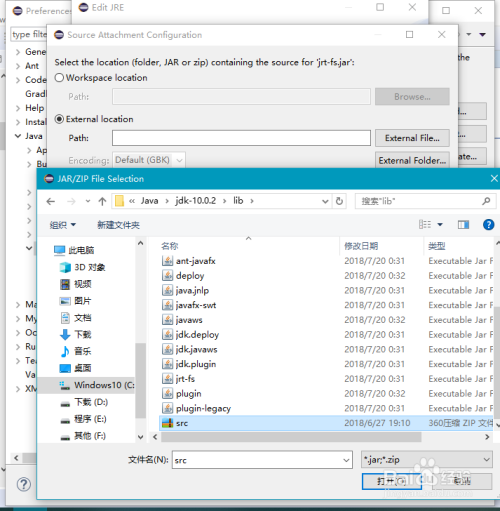Click the search magnifier icon

[486, 201]
